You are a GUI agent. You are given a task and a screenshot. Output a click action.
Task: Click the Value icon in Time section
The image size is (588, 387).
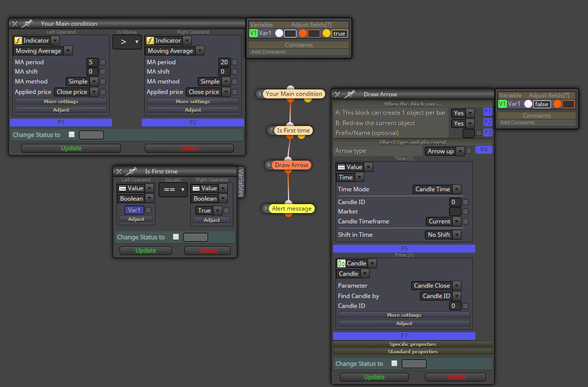point(341,167)
